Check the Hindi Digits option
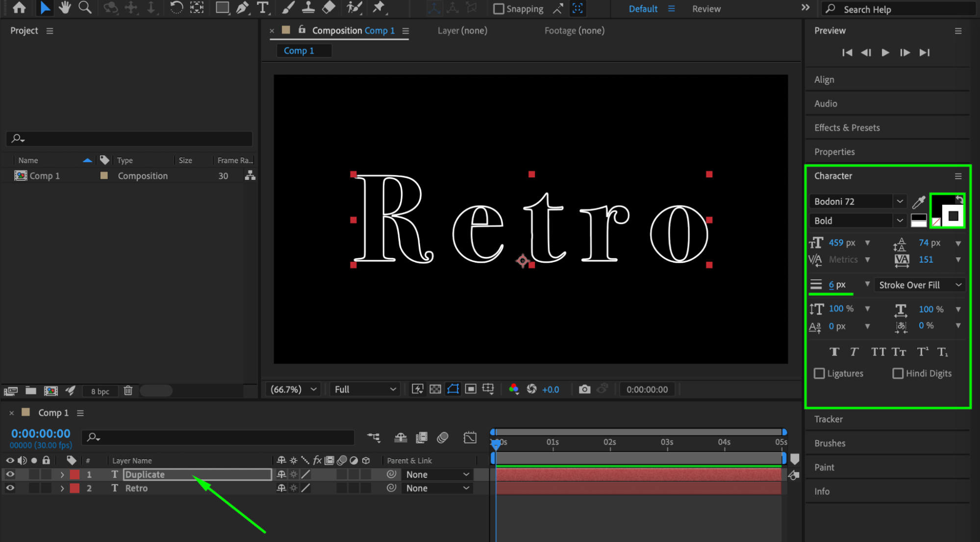This screenshot has height=542, width=980. [x=898, y=373]
